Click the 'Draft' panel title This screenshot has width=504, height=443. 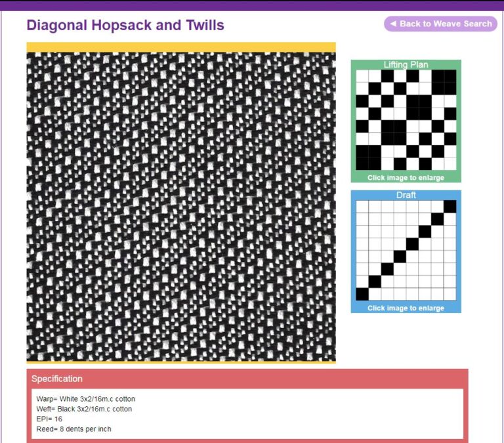coord(406,195)
